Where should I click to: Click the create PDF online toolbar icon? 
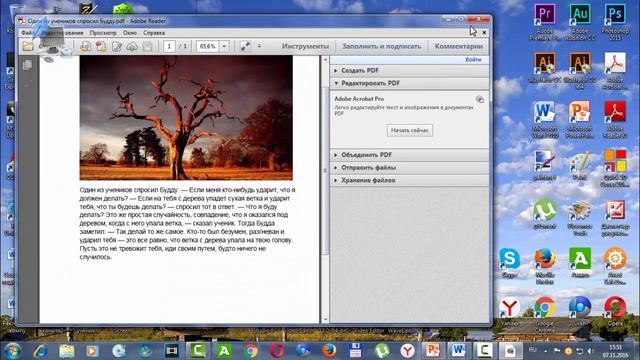pyautogui.click(x=101, y=47)
